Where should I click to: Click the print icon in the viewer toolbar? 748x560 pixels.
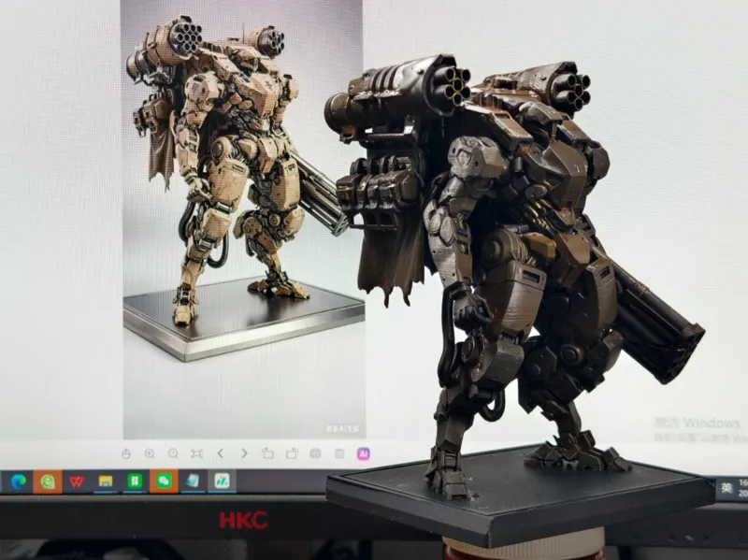coord(315,453)
